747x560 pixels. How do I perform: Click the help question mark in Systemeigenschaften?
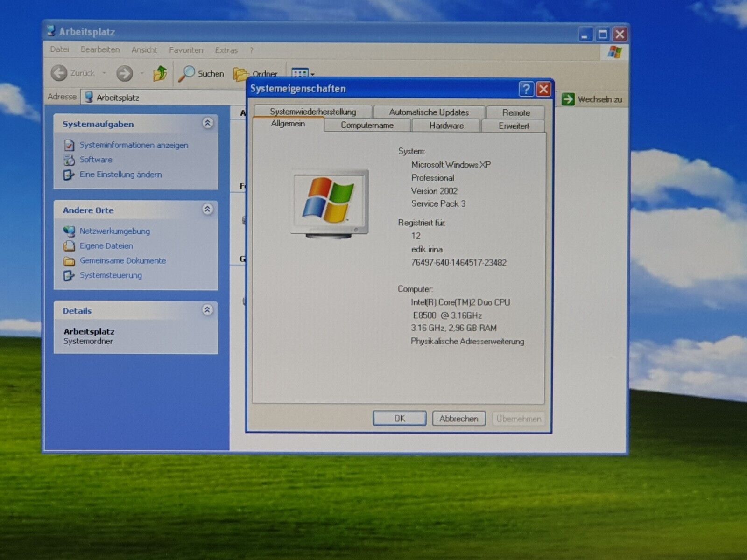coord(526,89)
